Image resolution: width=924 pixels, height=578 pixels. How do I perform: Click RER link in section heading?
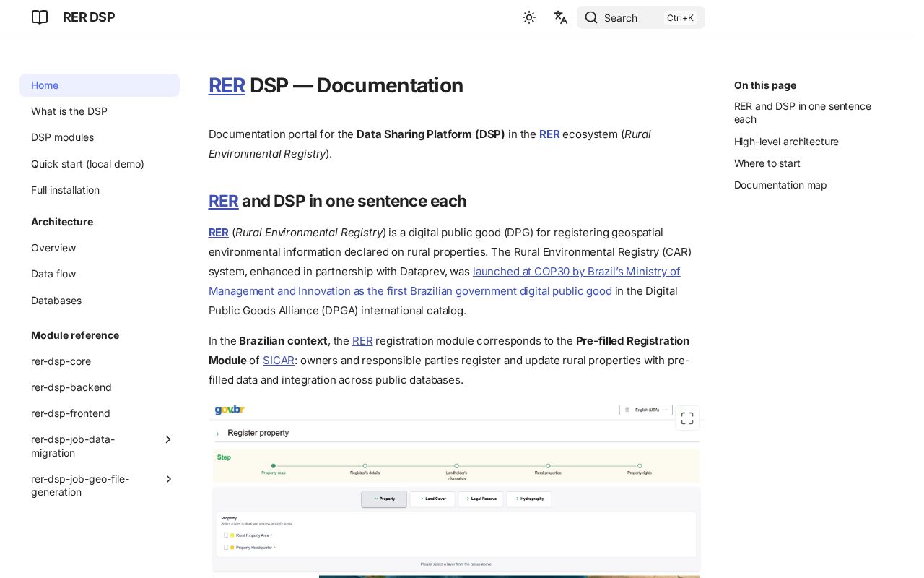point(224,201)
